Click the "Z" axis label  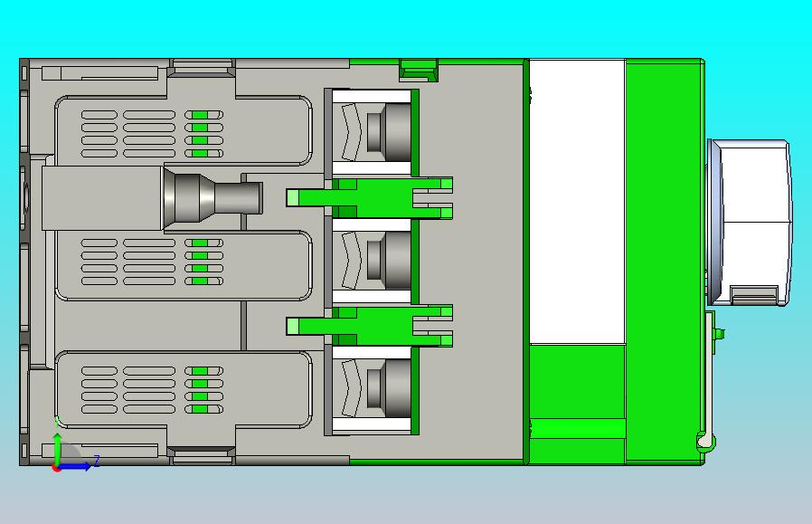[97, 460]
